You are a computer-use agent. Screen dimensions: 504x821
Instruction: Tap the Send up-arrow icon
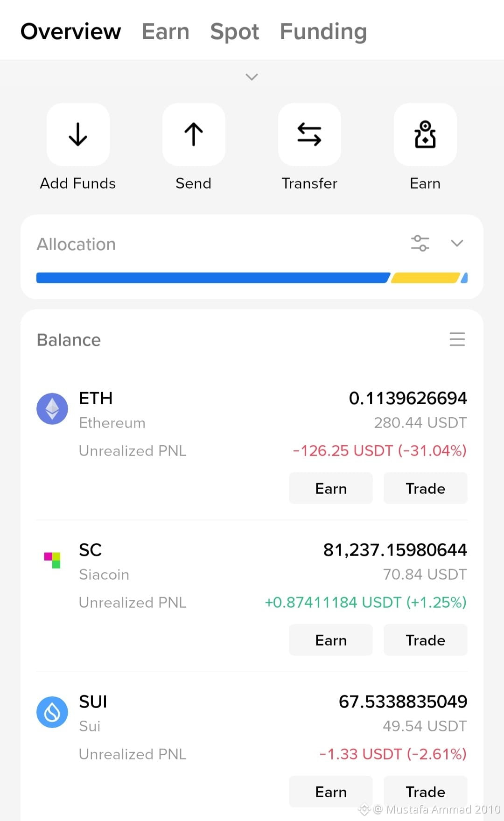click(x=194, y=134)
